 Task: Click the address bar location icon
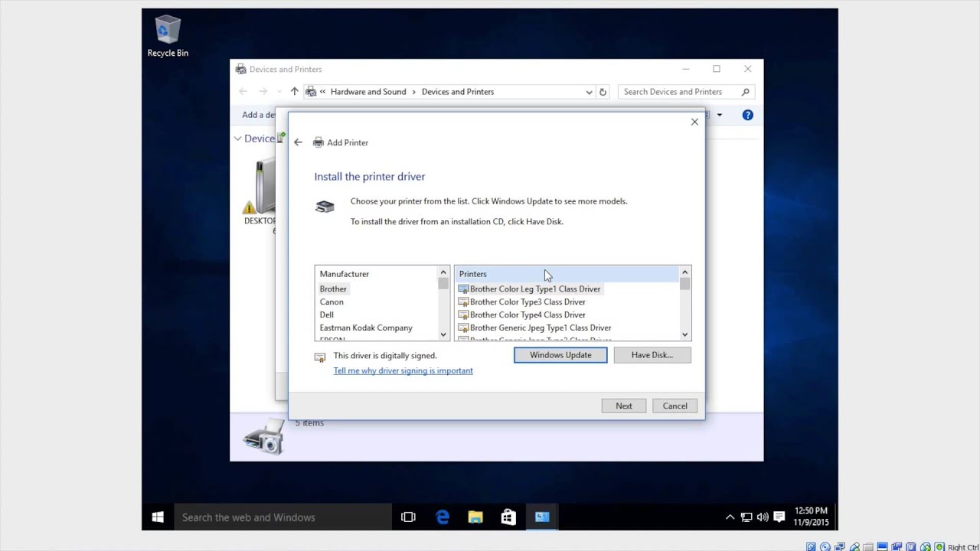(311, 92)
